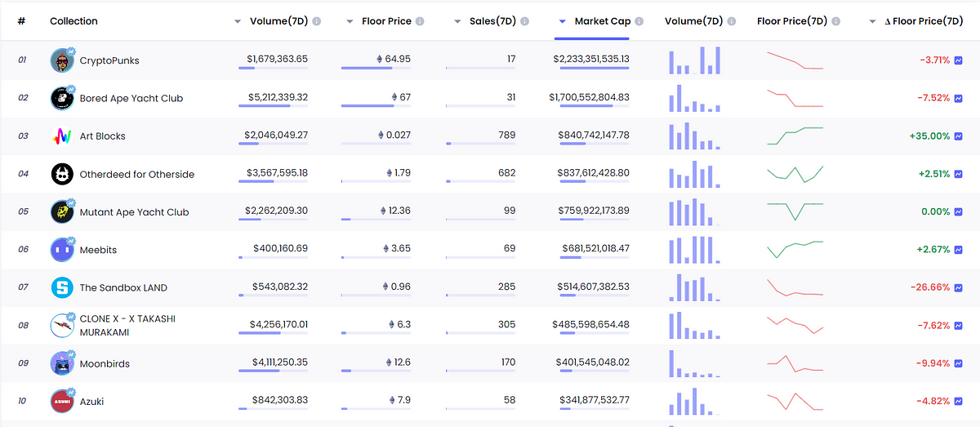Click Azuki market cap $341,877,532.77

(x=595, y=400)
